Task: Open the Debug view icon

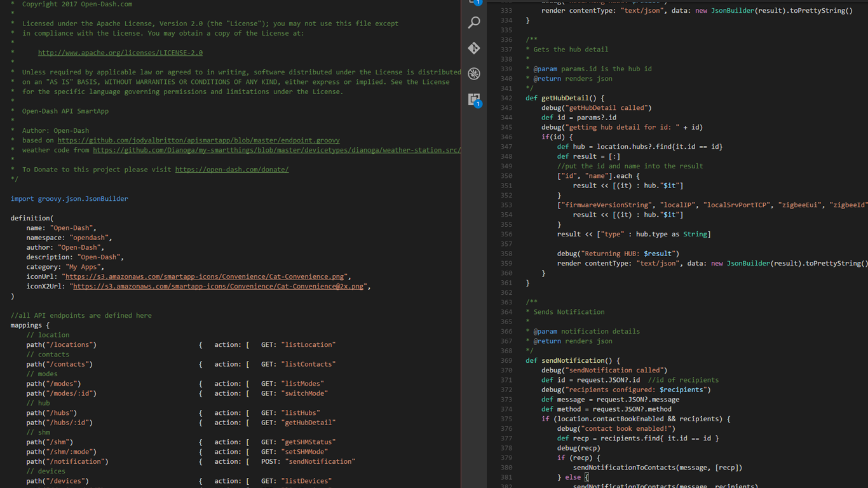Action: (x=474, y=74)
